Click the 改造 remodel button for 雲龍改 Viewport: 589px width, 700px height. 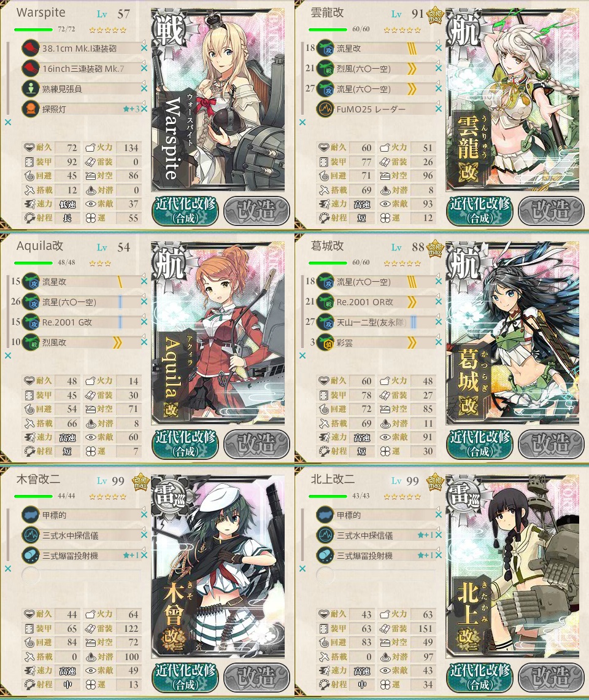coord(550,210)
